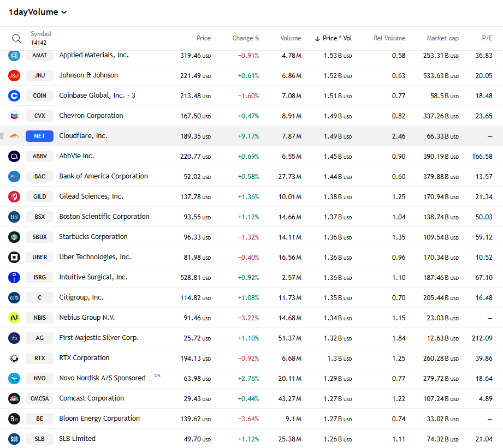This screenshot has width=503, height=448.
Task: Click Bloom Energy change value −3.64%
Action: (x=248, y=419)
